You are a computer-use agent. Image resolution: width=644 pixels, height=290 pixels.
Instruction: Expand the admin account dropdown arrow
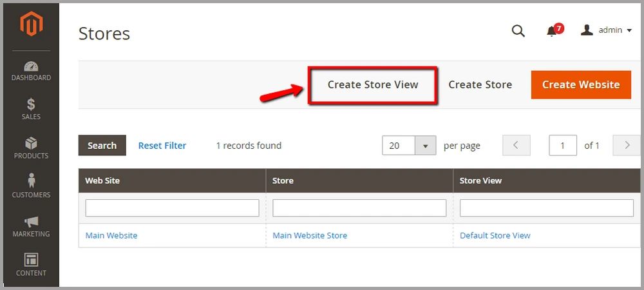(629, 30)
